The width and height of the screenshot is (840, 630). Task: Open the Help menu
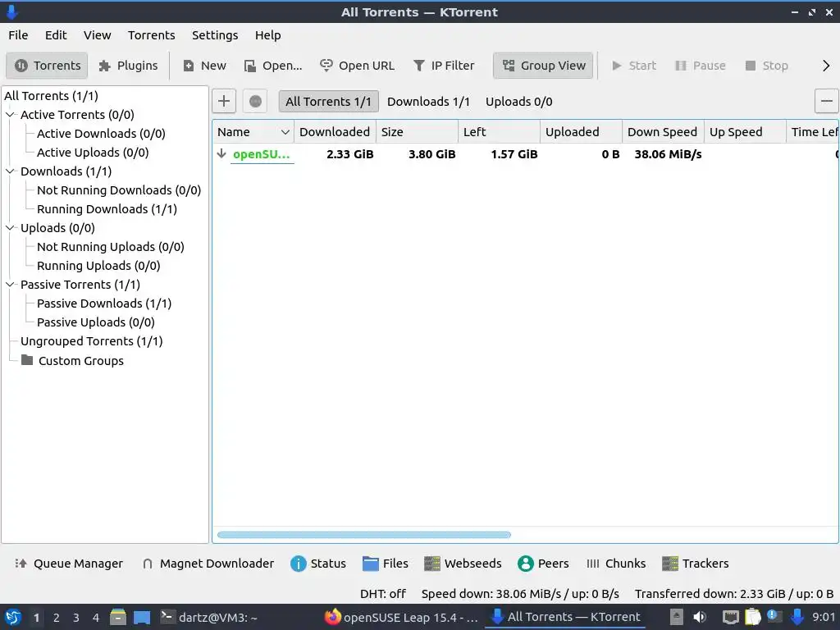click(x=268, y=35)
